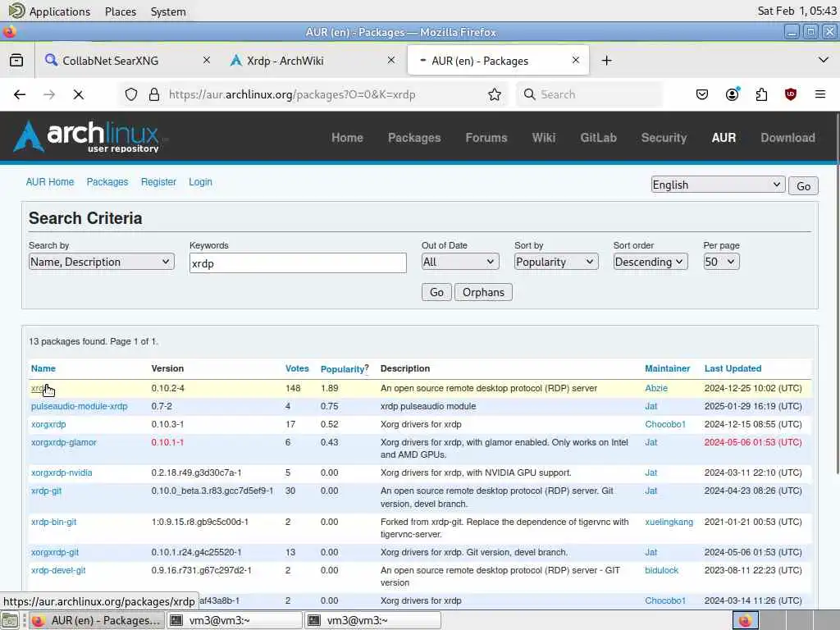This screenshot has height=630, width=840.
Task: Go to Packages in the Arch top navigation
Action: [414, 138]
